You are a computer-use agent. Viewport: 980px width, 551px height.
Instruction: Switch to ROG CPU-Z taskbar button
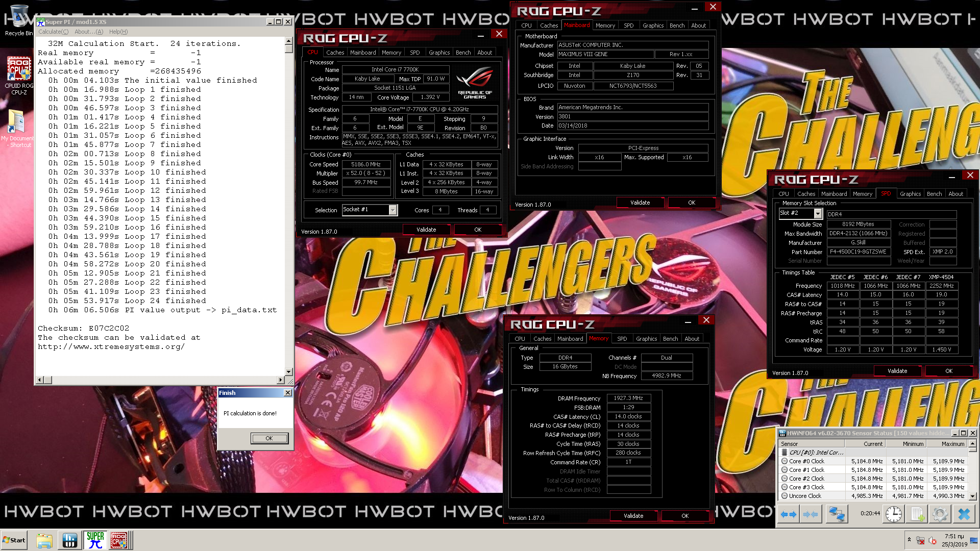coord(120,540)
